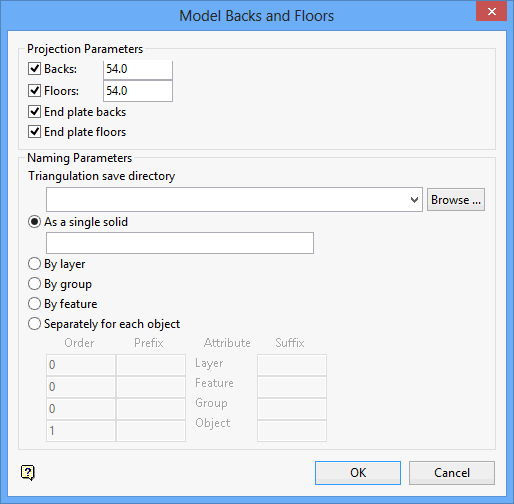Click the Backs projection value field
This screenshot has width=514, height=504.
click(138, 69)
